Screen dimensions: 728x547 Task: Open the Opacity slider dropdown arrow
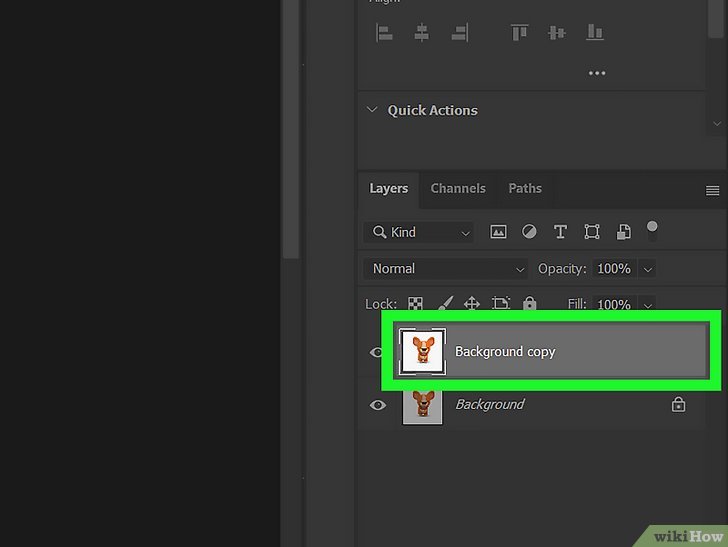pyautogui.click(x=647, y=269)
